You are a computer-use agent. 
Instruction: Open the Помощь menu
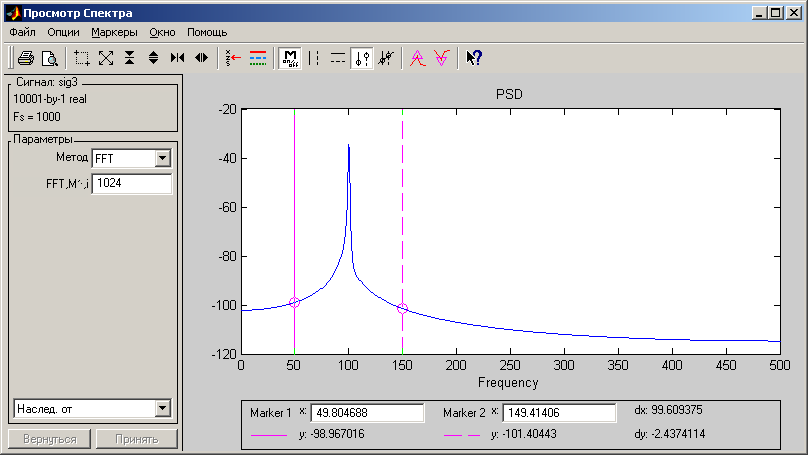tap(207, 32)
